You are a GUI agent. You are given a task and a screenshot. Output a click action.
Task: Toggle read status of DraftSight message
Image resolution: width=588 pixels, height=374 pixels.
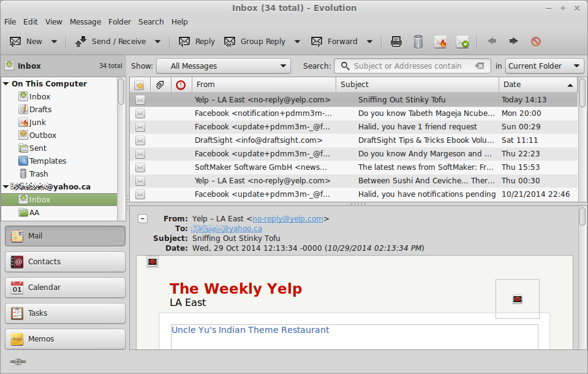pos(140,140)
